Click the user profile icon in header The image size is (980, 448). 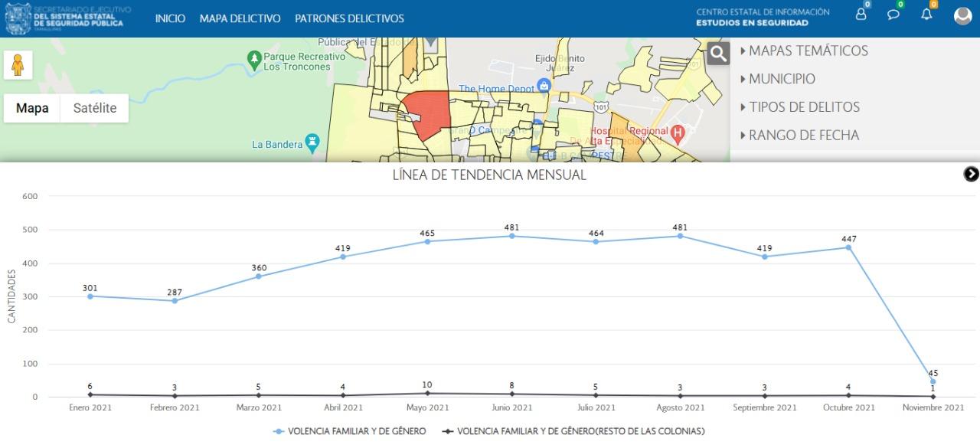point(861,15)
